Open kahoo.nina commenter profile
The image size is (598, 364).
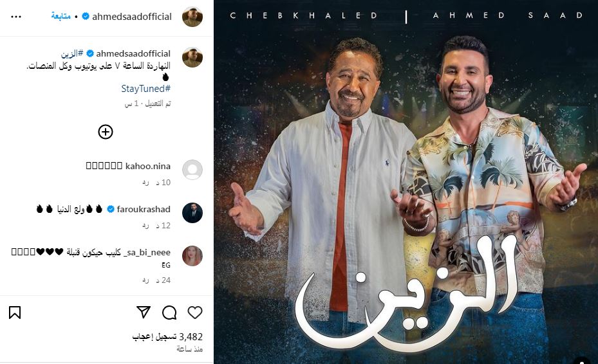148,166
